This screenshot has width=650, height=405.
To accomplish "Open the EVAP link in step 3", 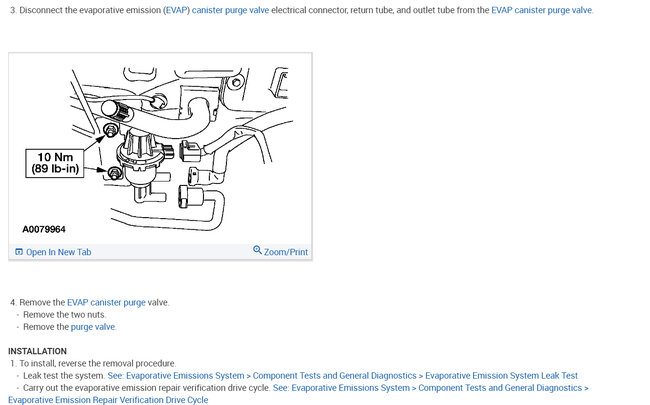I will pyautogui.click(x=176, y=10).
